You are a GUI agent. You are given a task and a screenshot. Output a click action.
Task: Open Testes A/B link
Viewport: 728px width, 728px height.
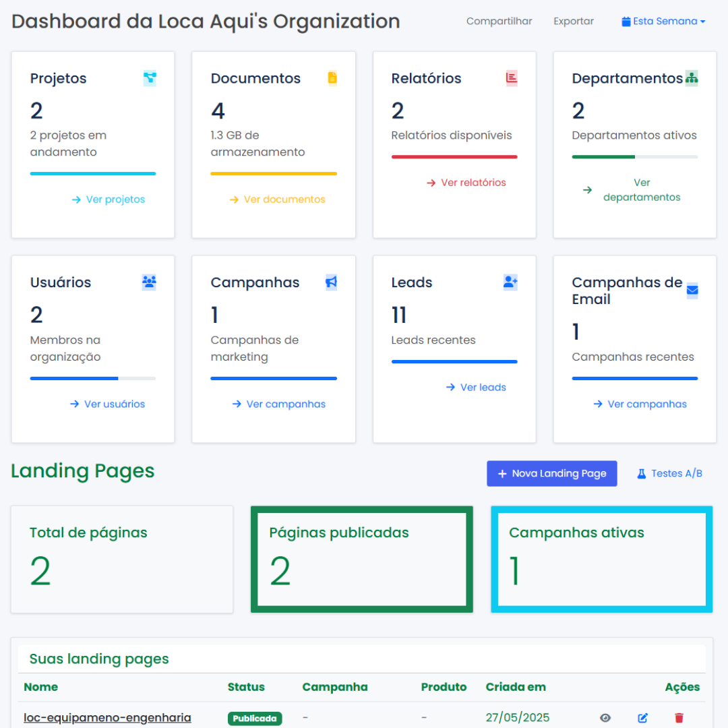pos(669,474)
